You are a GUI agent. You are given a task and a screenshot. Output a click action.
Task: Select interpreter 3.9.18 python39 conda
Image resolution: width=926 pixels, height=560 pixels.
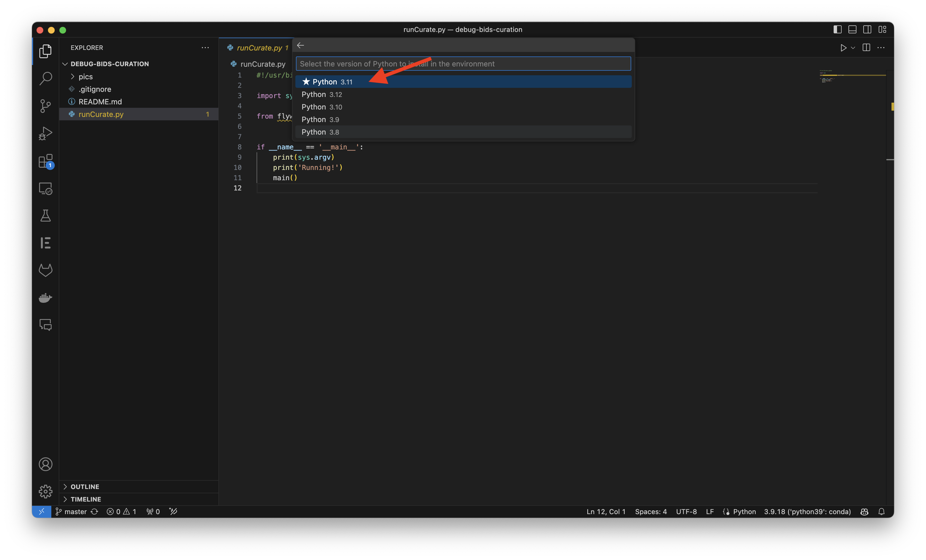[x=807, y=512]
